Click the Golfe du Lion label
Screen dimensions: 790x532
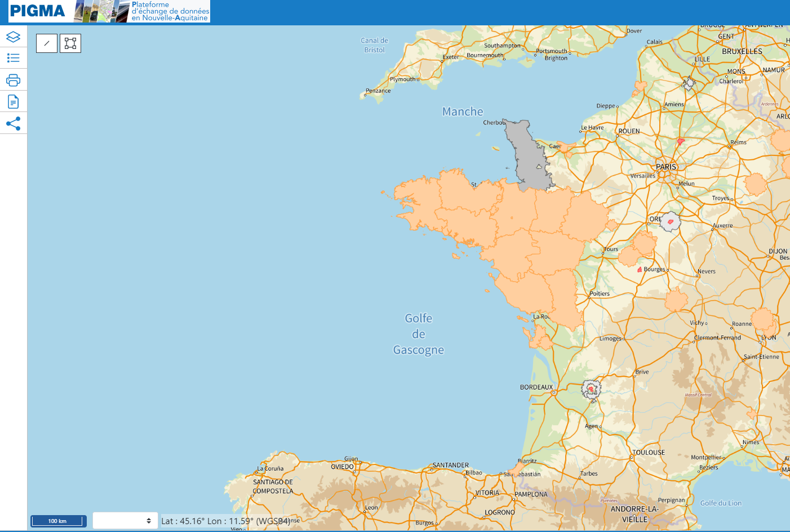click(721, 503)
